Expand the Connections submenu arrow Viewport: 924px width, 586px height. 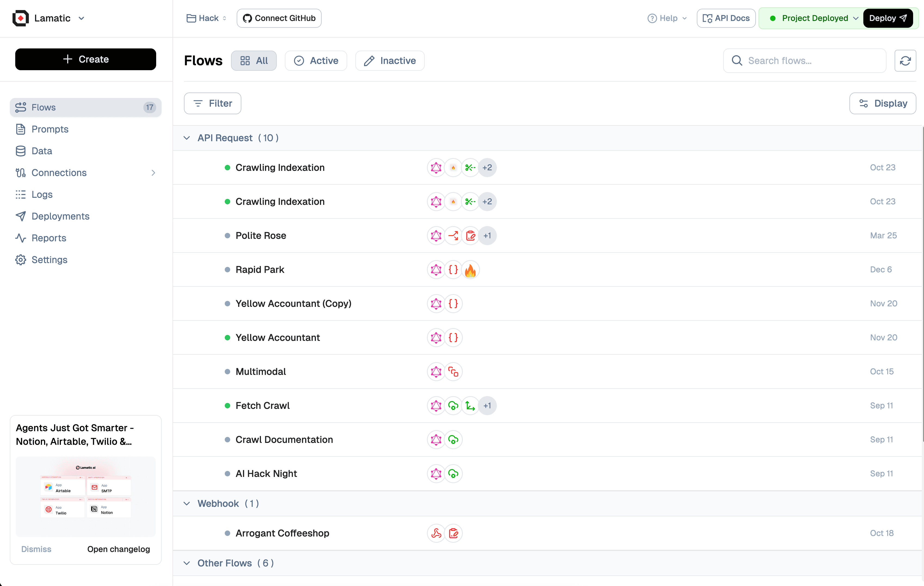click(x=153, y=173)
